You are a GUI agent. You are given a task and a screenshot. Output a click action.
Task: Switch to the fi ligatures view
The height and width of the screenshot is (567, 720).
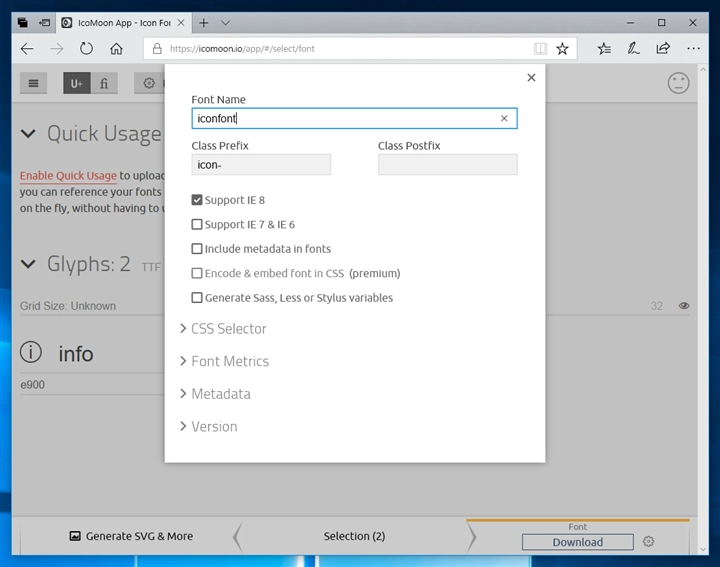[x=104, y=83]
